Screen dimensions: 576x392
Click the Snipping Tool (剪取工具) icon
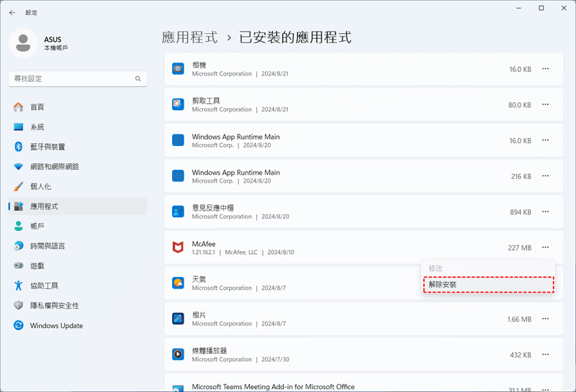178,104
